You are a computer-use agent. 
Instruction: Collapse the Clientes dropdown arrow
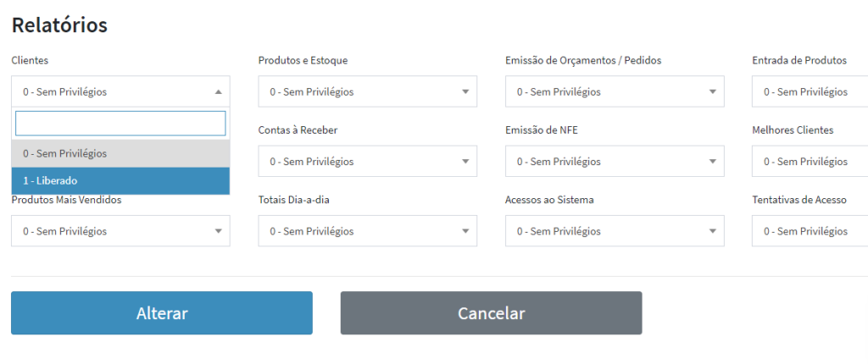pyautogui.click(x=218, y=91)
